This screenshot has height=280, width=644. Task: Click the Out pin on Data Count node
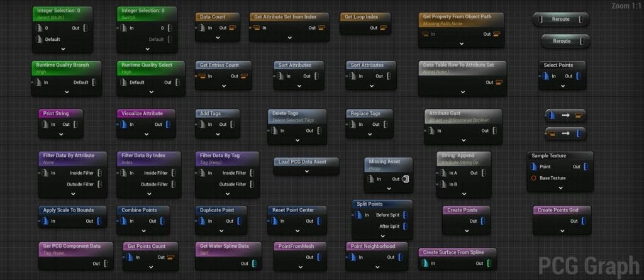pos(231,28)
